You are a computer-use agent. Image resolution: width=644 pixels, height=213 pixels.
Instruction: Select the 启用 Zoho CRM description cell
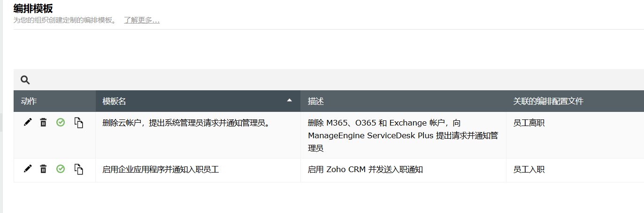click(365, 169)
